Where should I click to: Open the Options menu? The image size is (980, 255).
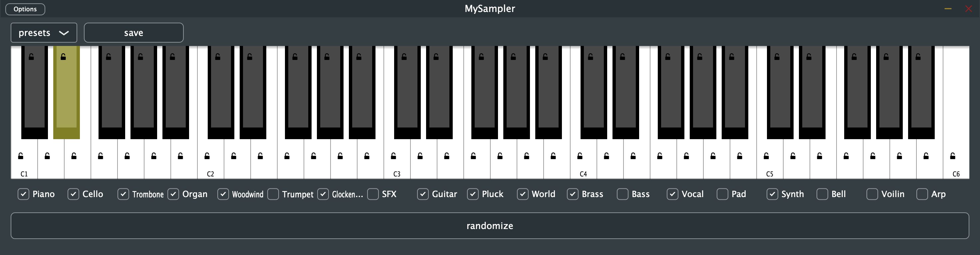[x=25, y=9]
